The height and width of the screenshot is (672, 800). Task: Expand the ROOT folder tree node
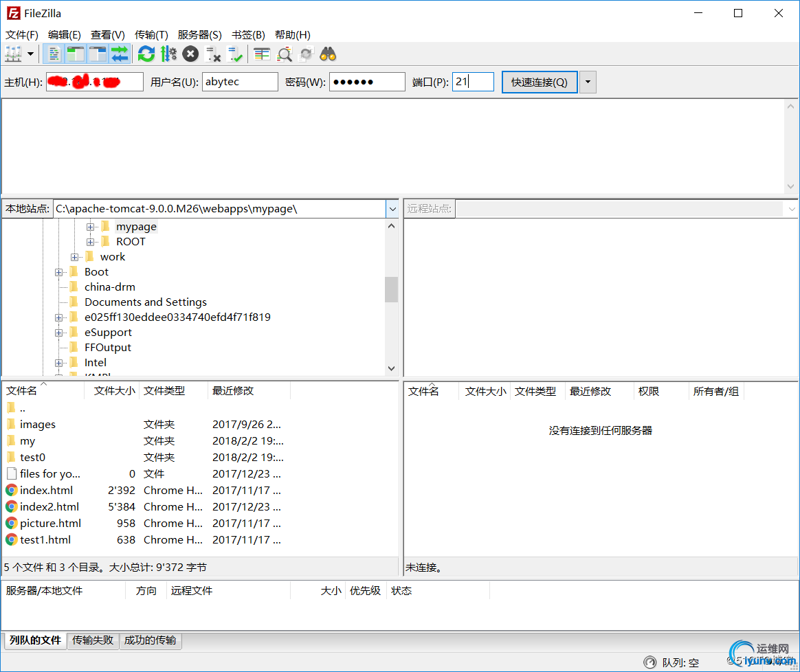(90, 242)
